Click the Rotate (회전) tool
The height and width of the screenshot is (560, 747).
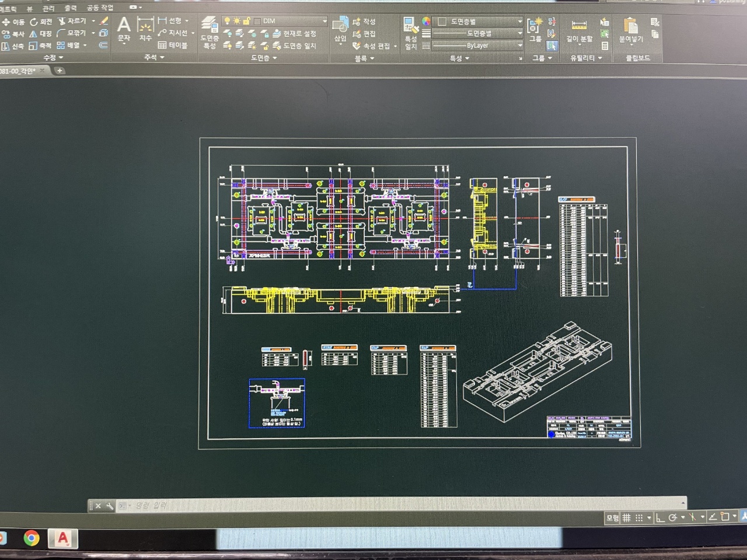41,22
